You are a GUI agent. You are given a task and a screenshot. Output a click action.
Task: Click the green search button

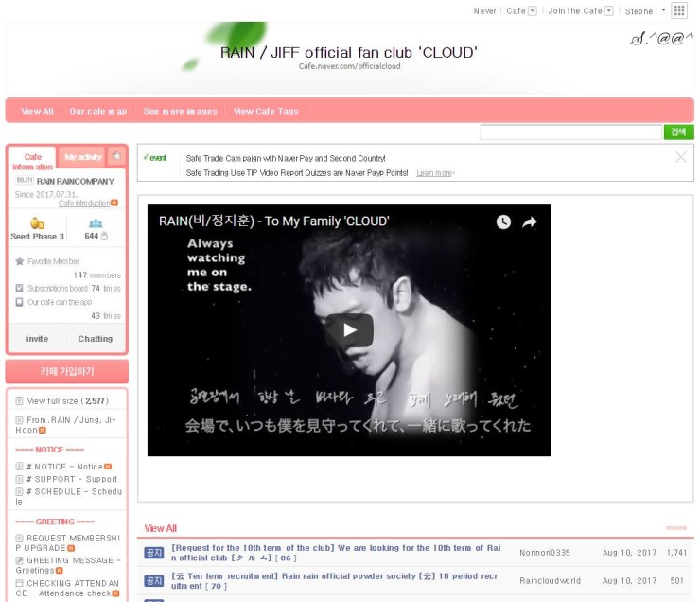point(678,133)
